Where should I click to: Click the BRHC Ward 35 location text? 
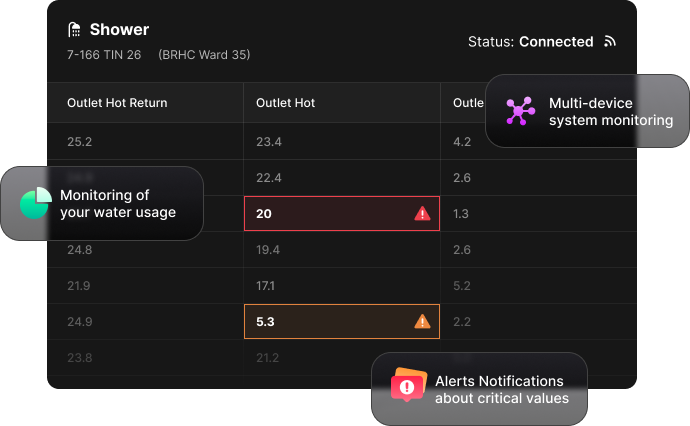[204, 54]
